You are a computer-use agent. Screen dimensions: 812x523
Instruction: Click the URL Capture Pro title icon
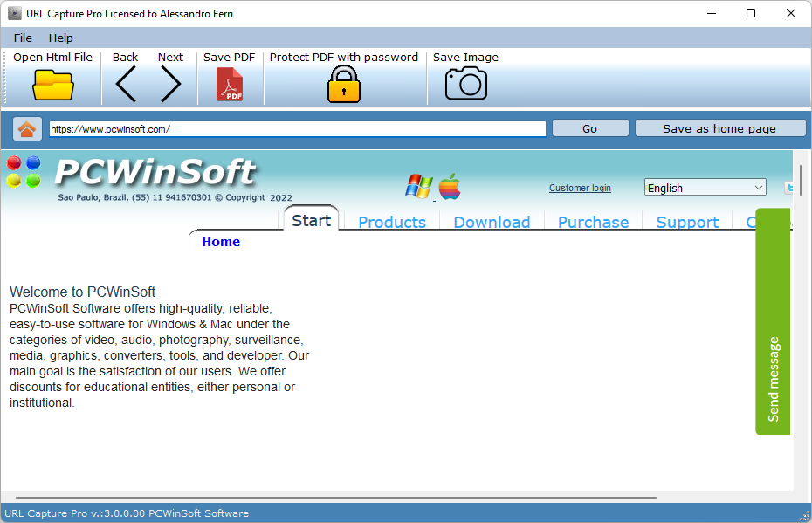(x=15, y=13)
